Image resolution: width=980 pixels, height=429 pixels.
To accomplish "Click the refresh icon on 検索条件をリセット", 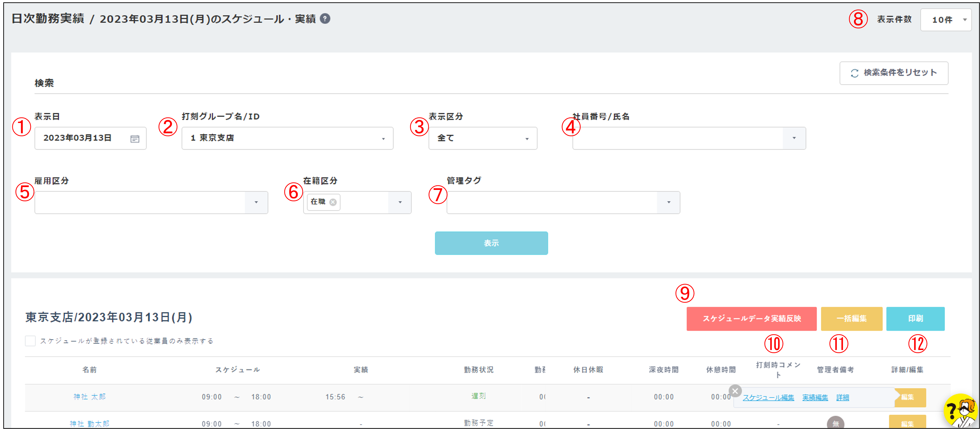I will (x=854, y=73).
